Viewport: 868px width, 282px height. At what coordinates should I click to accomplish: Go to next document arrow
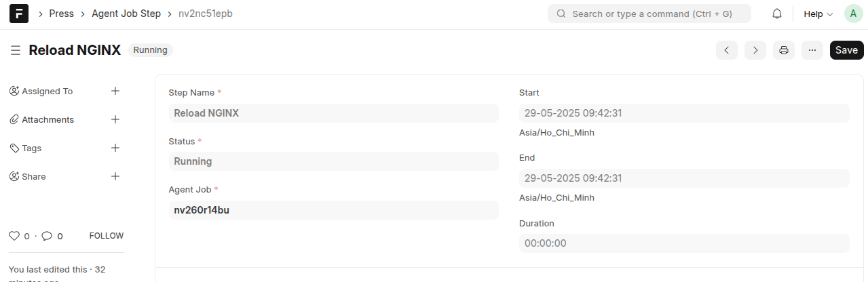(755, 50)
